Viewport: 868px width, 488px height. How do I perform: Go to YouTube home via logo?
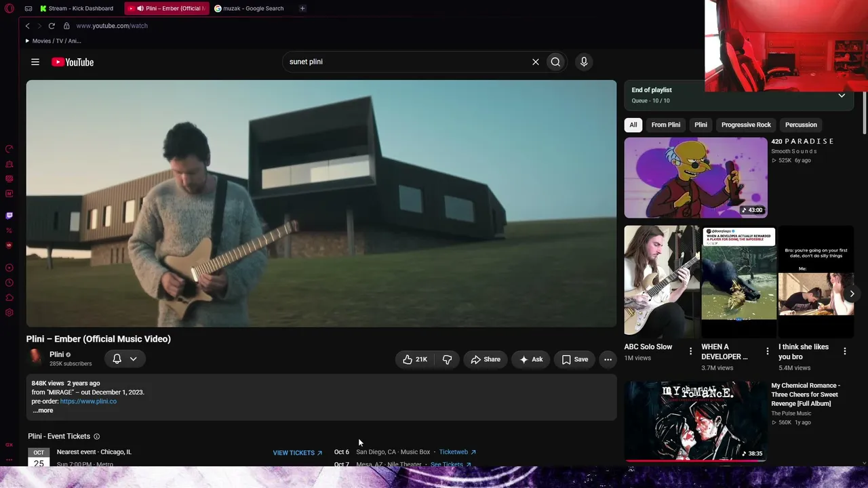pyautogui.click(x=73, y=62)
